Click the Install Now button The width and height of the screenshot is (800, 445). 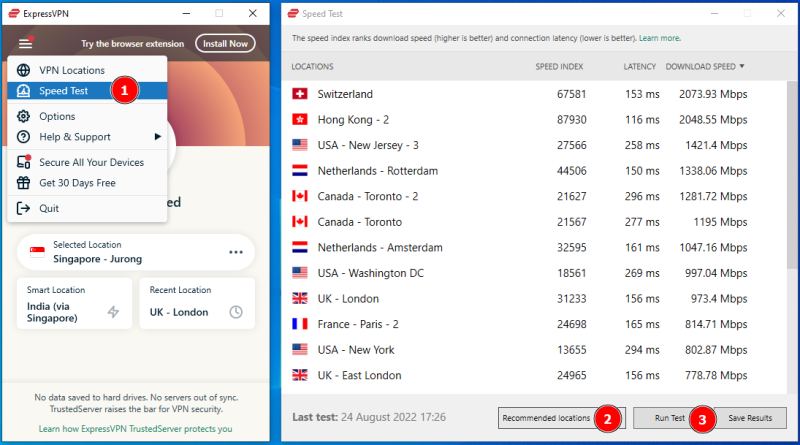point(225,44)
